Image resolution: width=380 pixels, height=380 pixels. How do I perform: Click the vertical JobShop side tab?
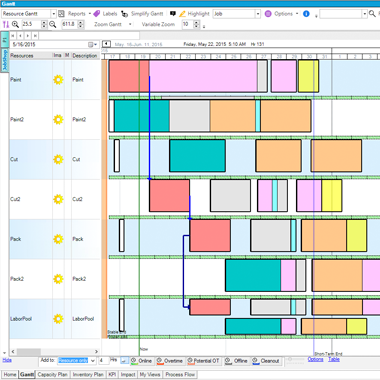point(5,60)
